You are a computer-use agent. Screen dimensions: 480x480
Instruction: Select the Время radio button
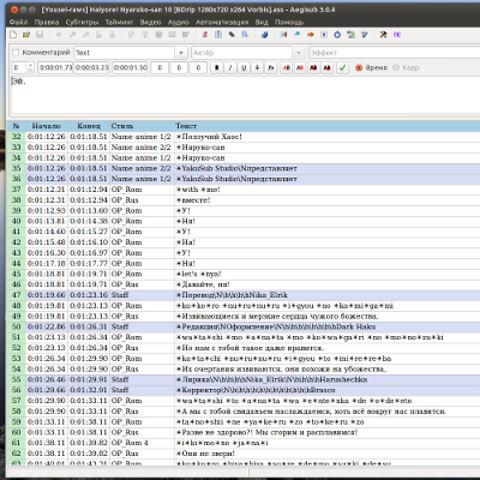pos(359,68)
